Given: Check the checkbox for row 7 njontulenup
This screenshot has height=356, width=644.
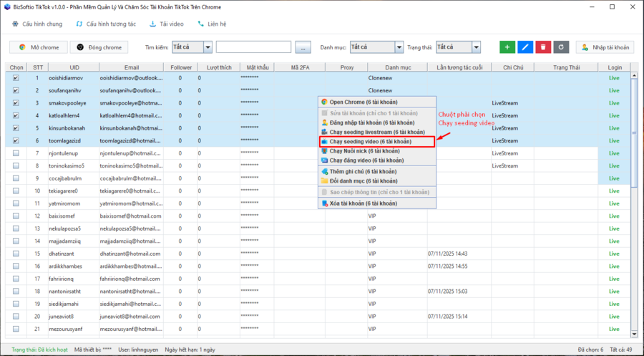Looking at the screenshot, I should point(16,153).
